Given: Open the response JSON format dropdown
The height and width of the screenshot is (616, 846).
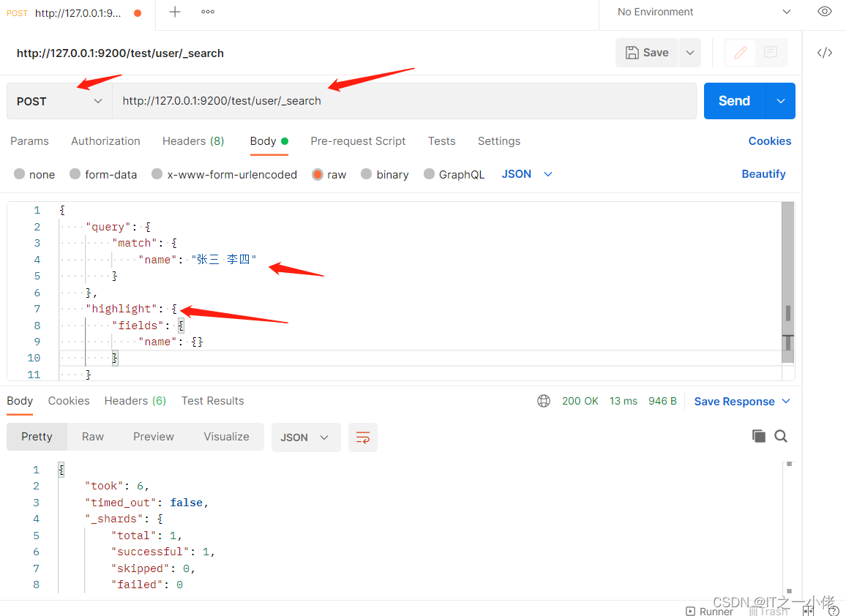Looking at the screenshot, I should [x=306, y=437].
